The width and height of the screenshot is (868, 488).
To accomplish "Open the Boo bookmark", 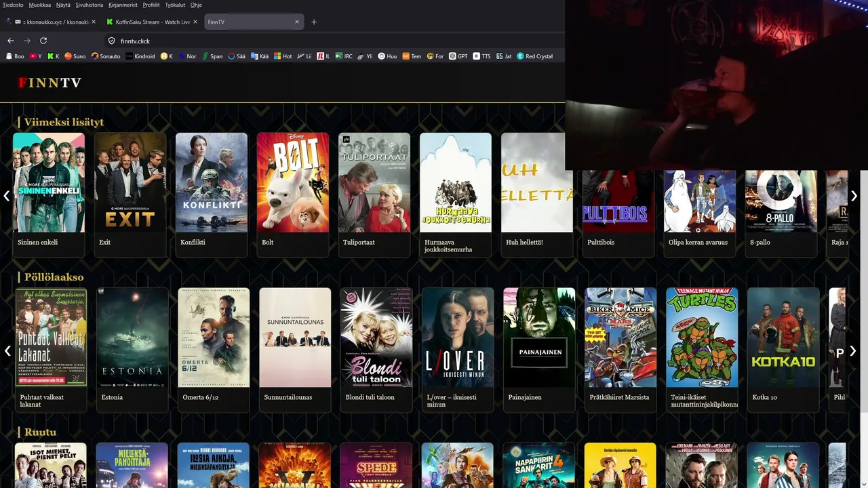I will (x=14, y=56).
